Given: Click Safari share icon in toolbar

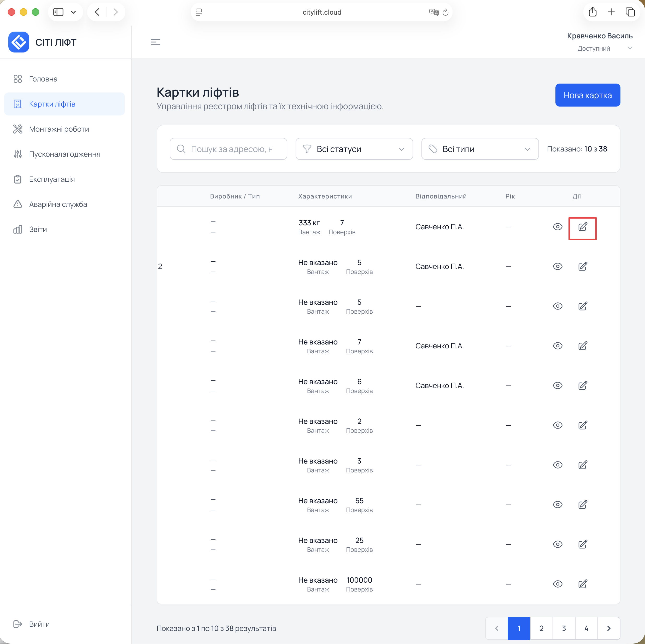Looking at the screenshot, I should coord(592,12).
